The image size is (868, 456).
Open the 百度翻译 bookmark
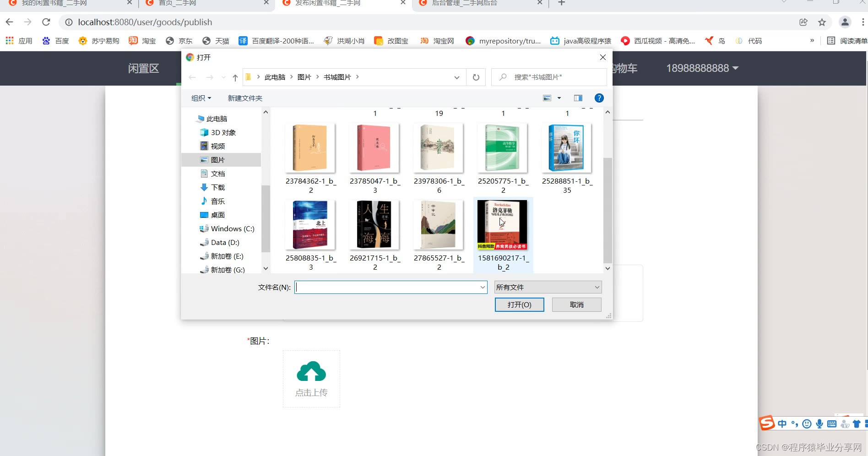coord(276,41)
